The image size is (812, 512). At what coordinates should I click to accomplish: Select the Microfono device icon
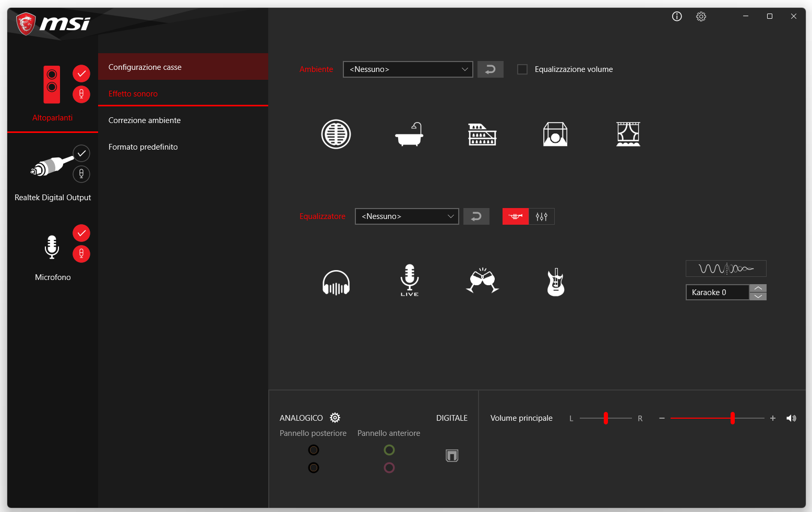coord(52,247)
